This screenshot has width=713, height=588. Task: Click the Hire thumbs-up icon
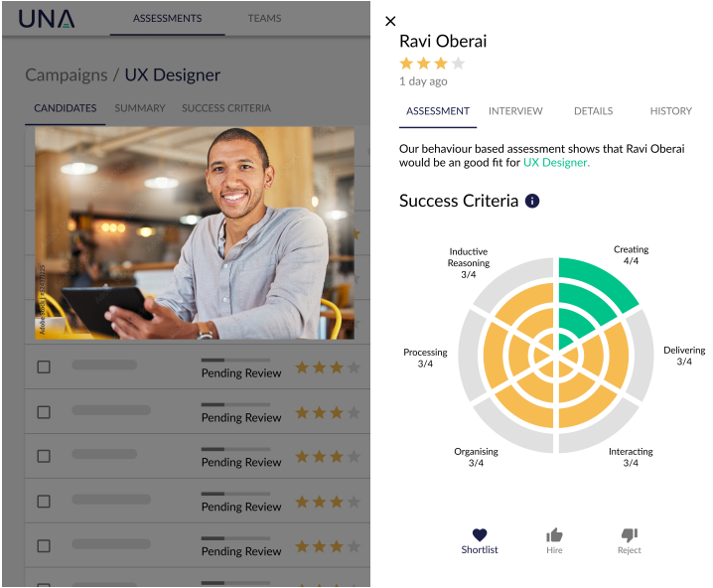[554, 534]
